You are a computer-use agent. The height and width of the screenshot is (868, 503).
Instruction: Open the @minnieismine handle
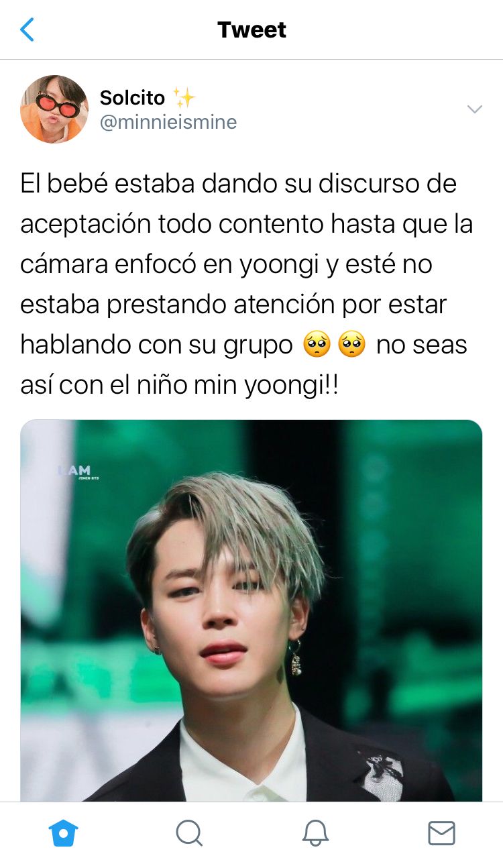(168, 123)
